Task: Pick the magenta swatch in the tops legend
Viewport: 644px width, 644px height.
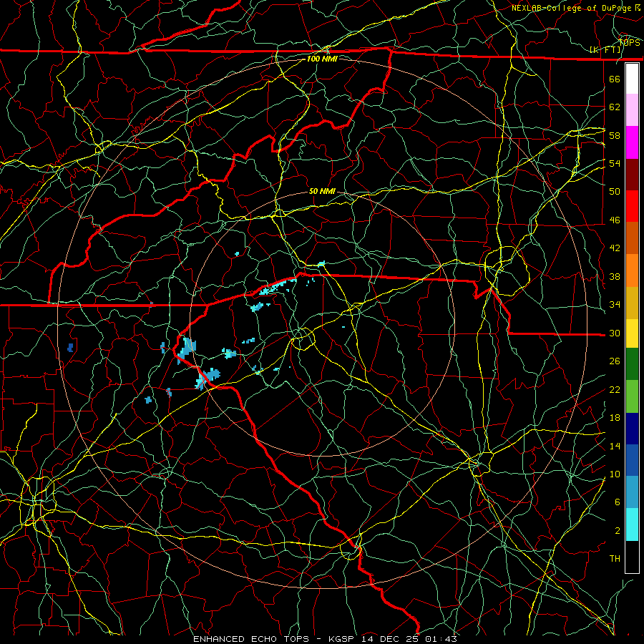Action: (x=632, y=142)
